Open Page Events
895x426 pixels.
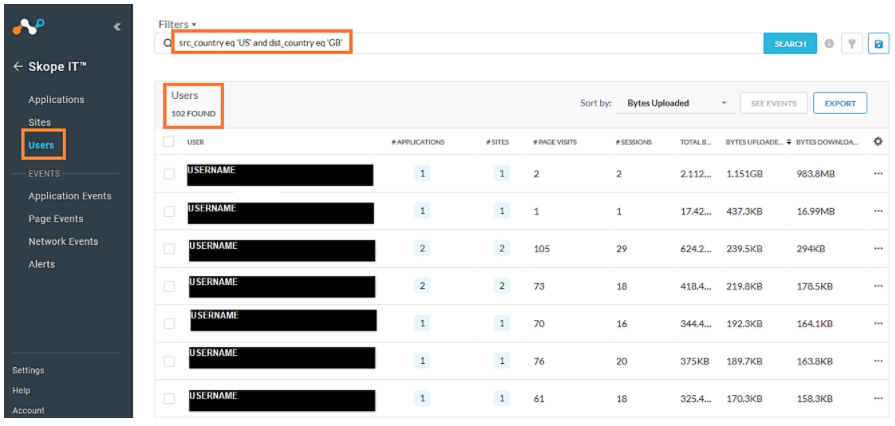55,219
